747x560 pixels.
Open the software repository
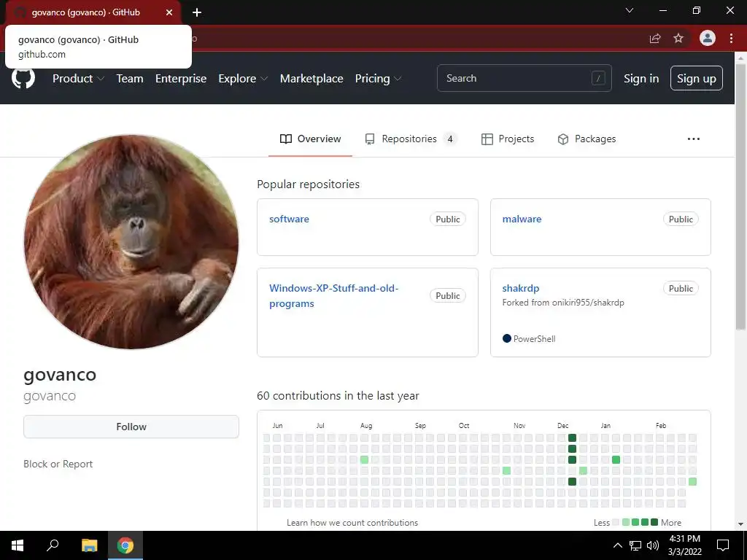(289, 219)
